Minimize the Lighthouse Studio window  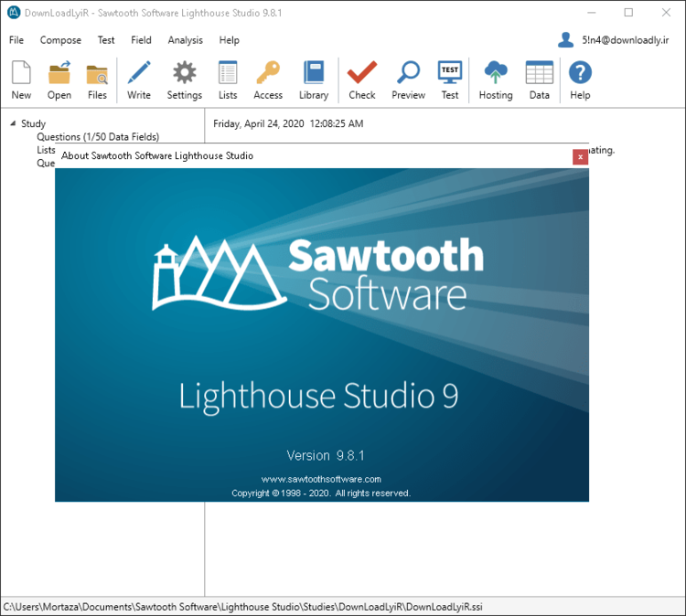[x=592, y=12]
